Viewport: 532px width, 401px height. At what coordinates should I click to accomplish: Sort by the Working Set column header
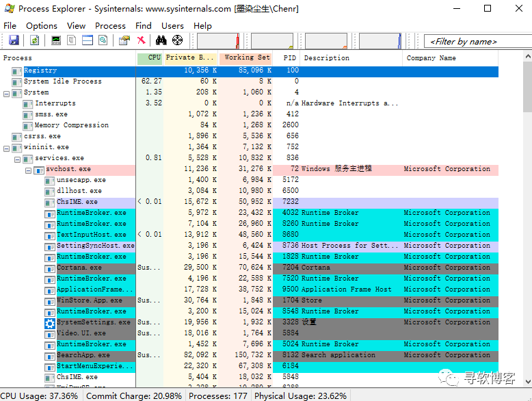pos(245,58)
